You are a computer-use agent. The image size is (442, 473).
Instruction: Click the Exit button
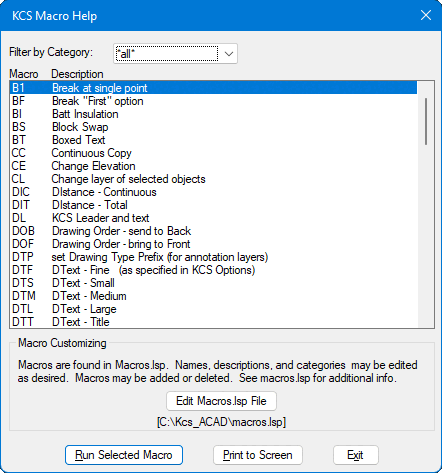[x=355, y=455]
